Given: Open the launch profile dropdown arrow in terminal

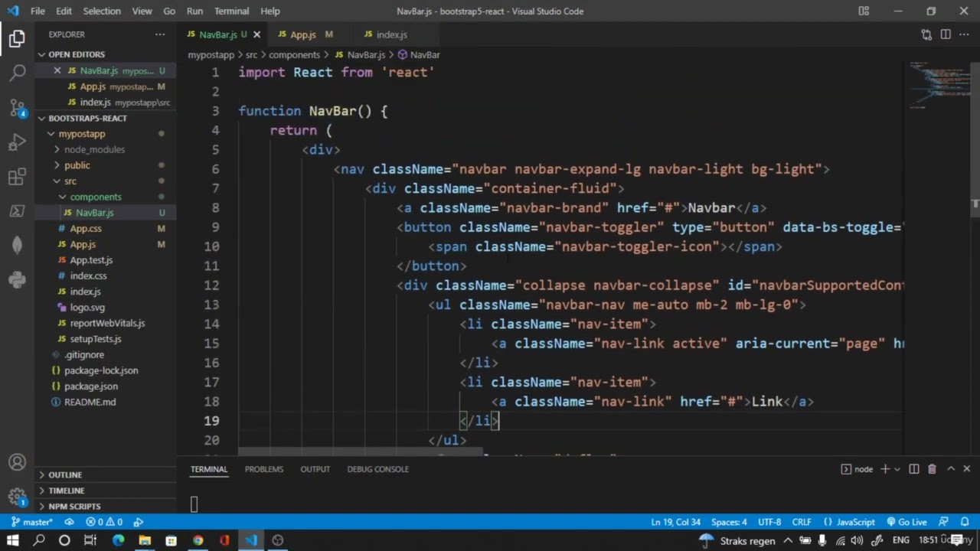Looking at the screenshot, I should point(897,469).
